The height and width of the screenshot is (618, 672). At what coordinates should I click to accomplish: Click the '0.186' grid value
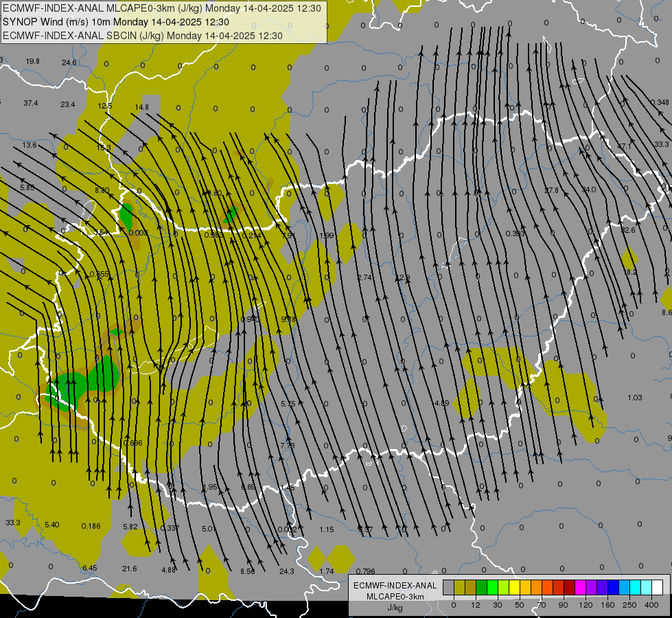click(x=91, y=526)
